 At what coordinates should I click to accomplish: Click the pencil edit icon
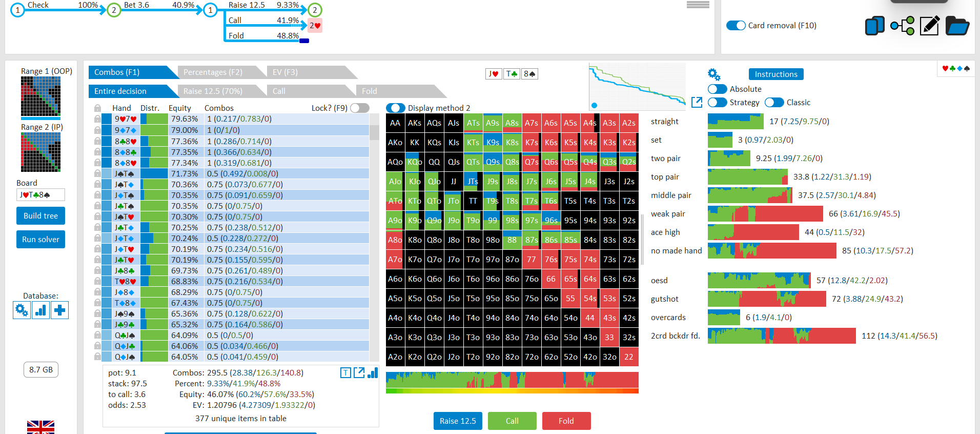pos(929,26)
